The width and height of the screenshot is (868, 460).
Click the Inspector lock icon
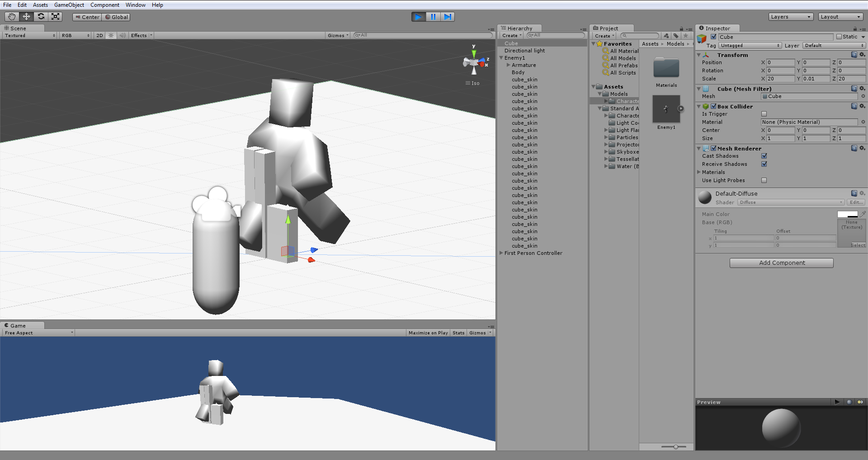point(855,28)
